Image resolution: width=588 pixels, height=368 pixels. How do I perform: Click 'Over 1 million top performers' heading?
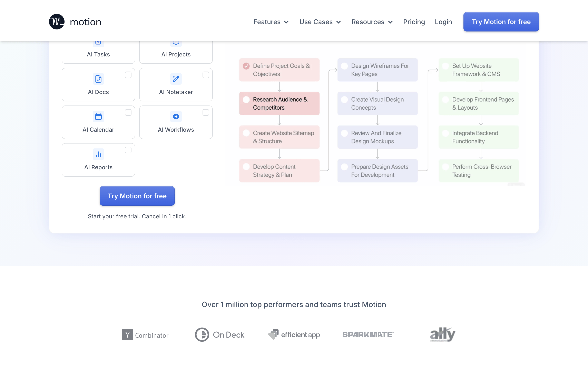pos(294,304)
